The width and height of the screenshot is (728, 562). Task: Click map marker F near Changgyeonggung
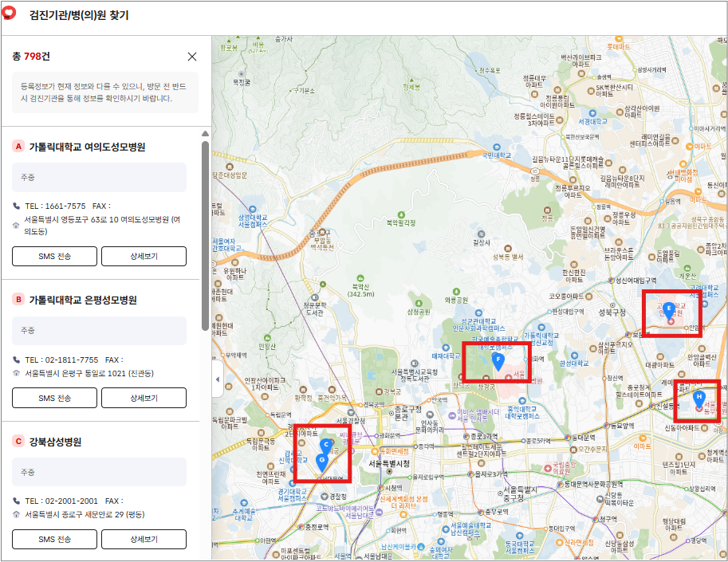tap(498, 361)
